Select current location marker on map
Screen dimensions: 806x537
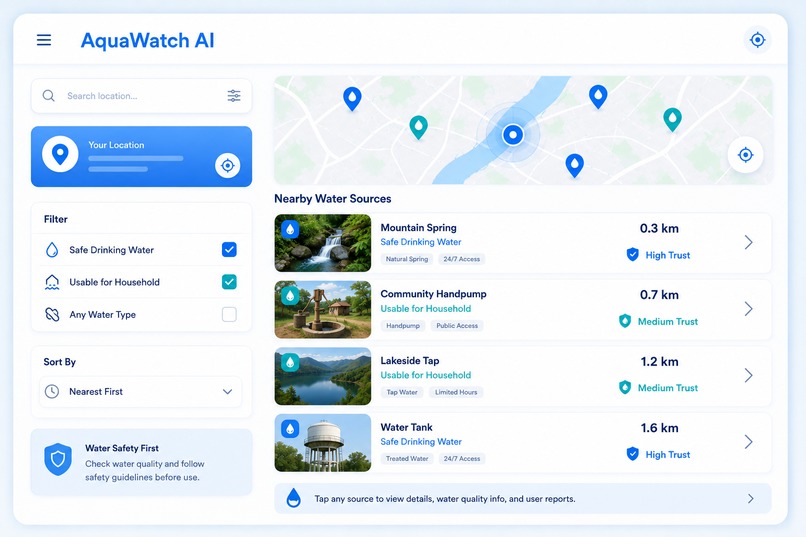click(512, 135)
